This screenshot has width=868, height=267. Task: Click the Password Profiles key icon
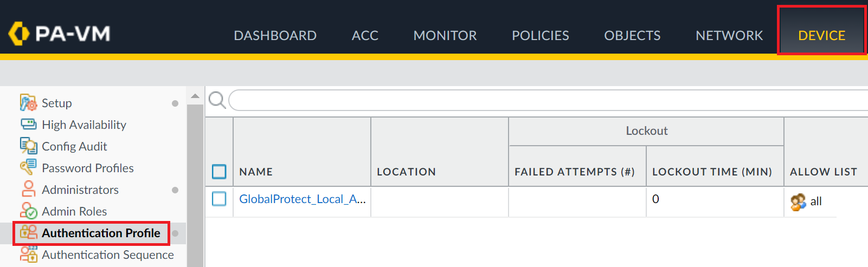coord(28,167)
